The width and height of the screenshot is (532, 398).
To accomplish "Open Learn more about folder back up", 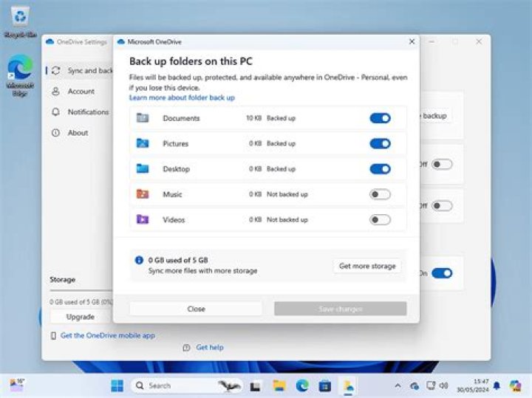I will pos(182,97).
